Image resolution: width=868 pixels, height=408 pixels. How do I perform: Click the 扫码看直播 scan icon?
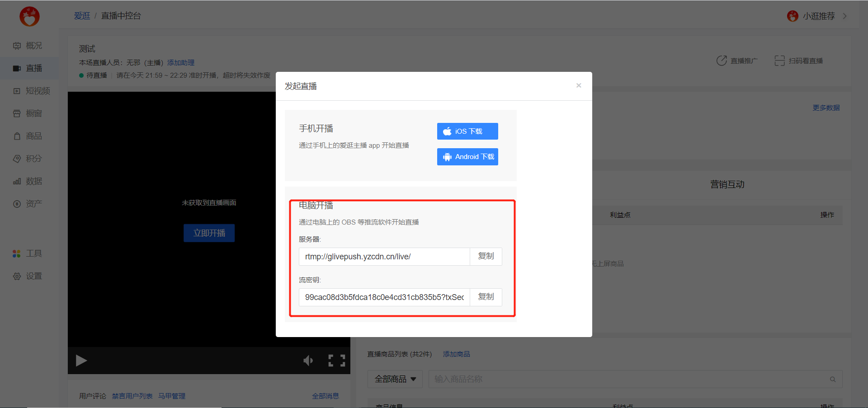pos(779,61)
